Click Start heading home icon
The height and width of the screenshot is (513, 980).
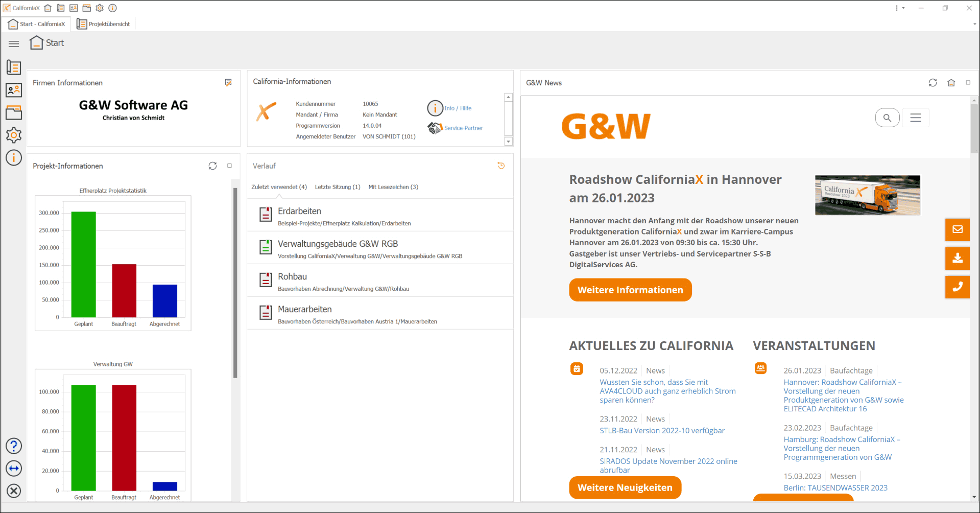(36, 42)
